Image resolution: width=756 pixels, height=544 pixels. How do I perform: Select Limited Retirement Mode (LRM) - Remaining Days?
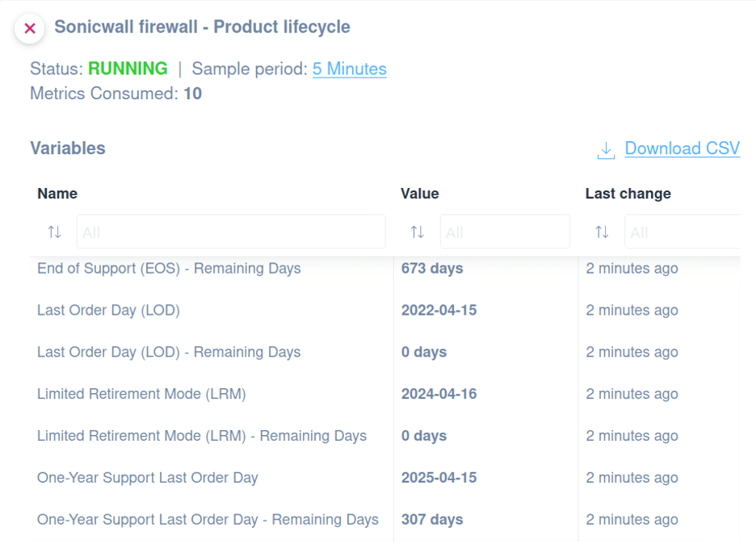pos(202,436)
